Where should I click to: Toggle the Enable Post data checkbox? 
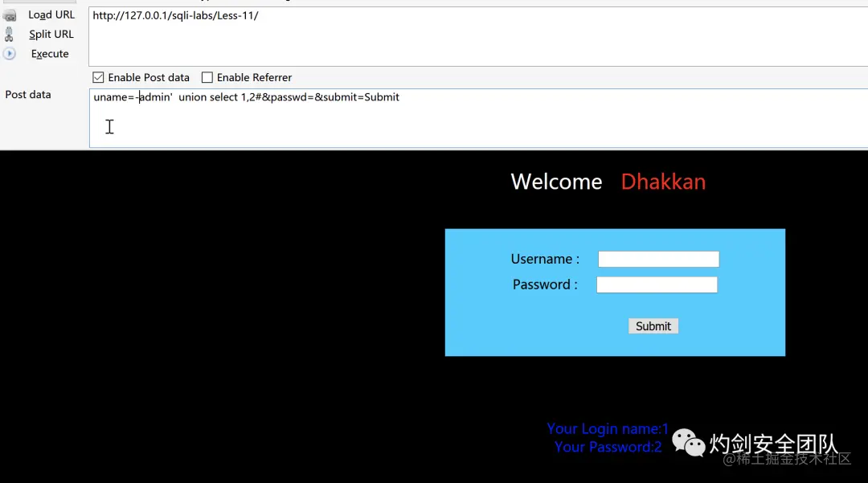[x=98, y=77]
